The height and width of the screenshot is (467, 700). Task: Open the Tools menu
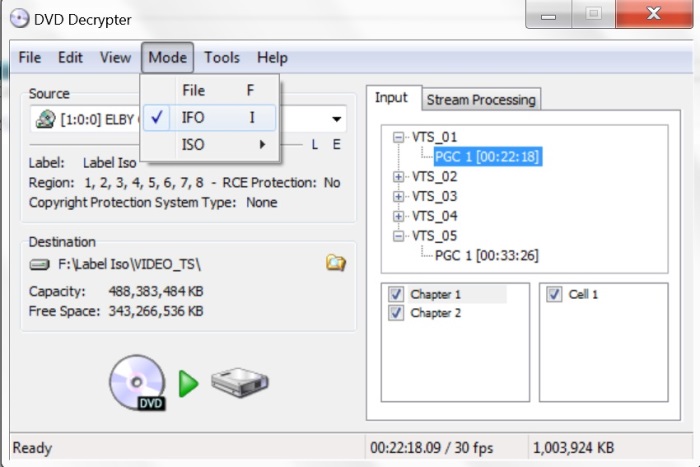coord(222,58)
